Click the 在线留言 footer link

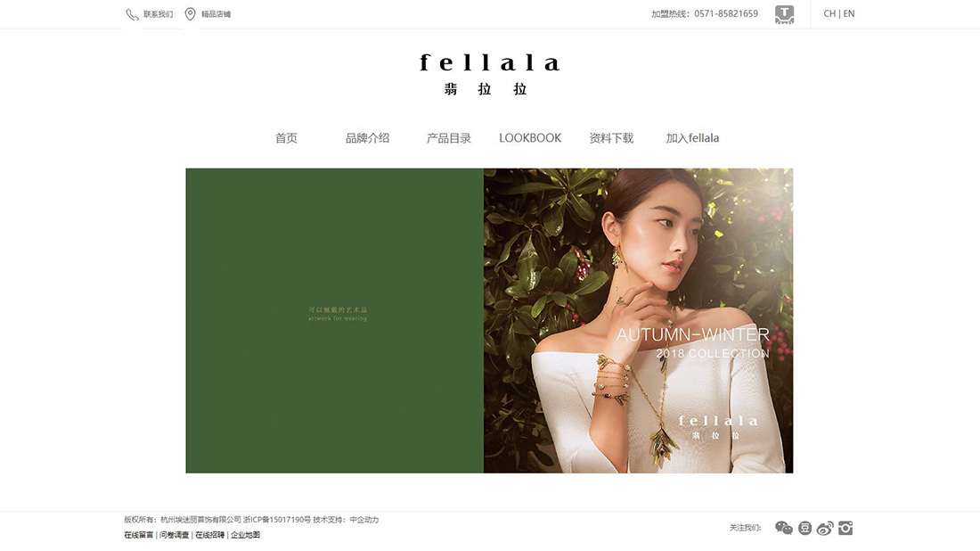point(138,535)
